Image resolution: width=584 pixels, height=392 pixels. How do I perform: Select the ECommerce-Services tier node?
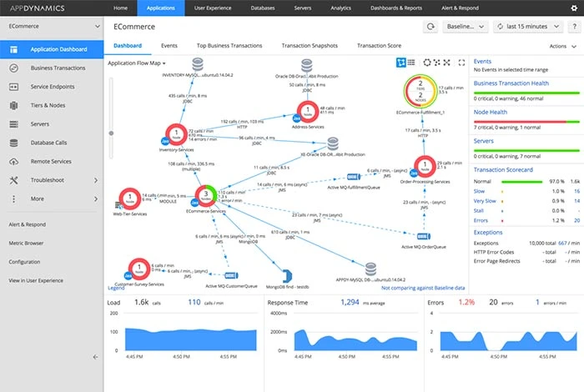[205, 196]
